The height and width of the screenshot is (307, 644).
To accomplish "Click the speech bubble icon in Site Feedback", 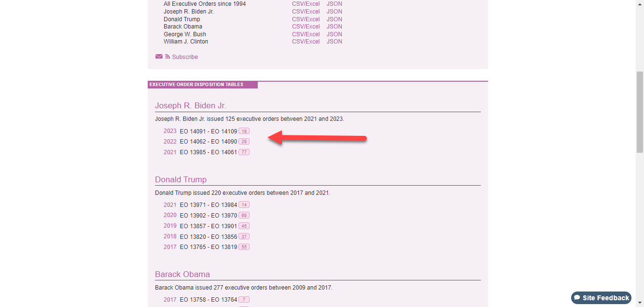I will [x=577, y=298].
